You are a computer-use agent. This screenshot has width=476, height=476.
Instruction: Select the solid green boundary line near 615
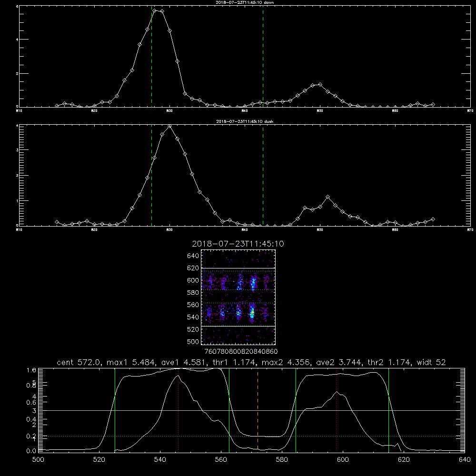coord(388,410)
